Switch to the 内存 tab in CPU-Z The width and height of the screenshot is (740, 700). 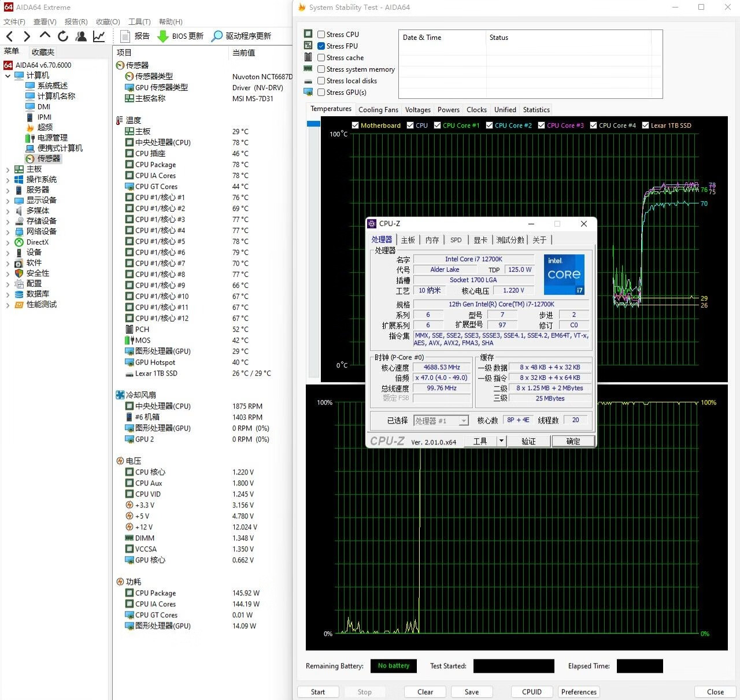point(432,240)
